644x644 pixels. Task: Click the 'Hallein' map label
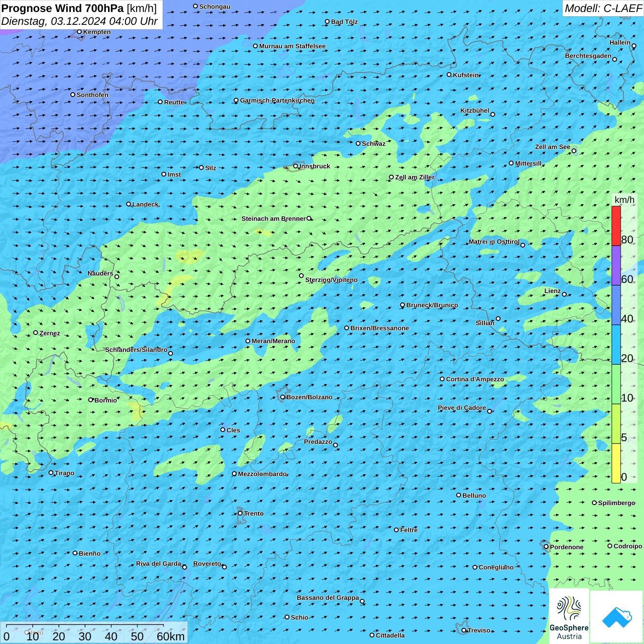pyautogui.click(x=620, y=42)
